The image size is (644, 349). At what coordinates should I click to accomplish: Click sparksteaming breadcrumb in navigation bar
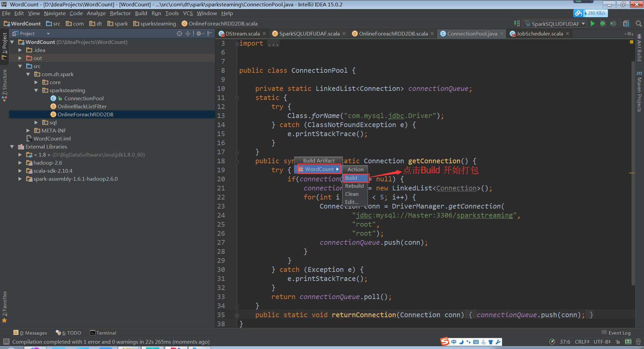(155, 23)
